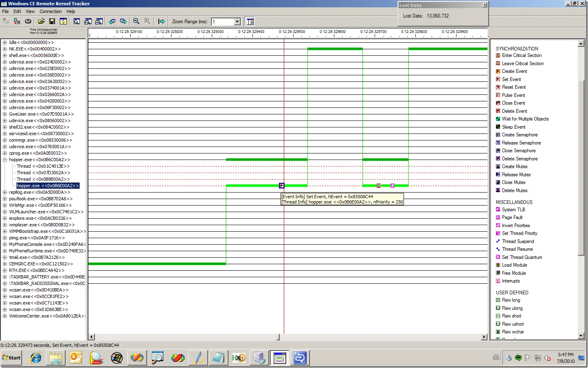Screen dimensions: 588x368
Task: Click the legend panel scroll down arrow
Action: click(581, 336)
